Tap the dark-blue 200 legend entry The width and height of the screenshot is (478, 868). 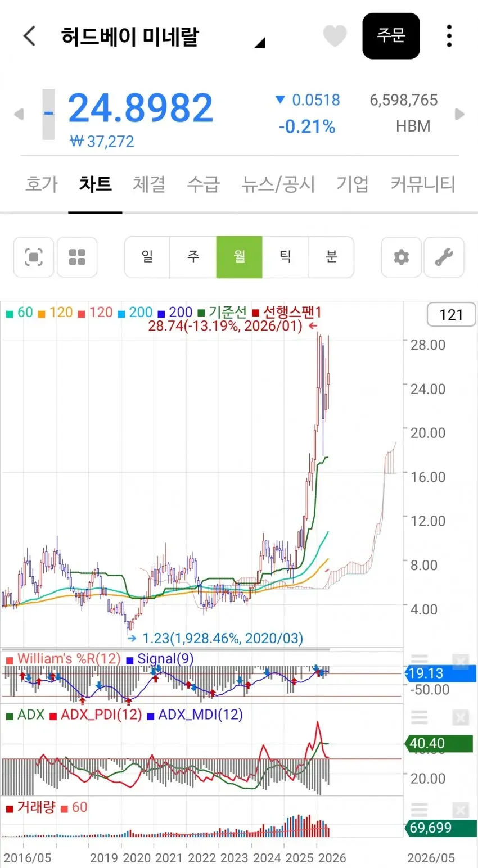click(175, 313)
